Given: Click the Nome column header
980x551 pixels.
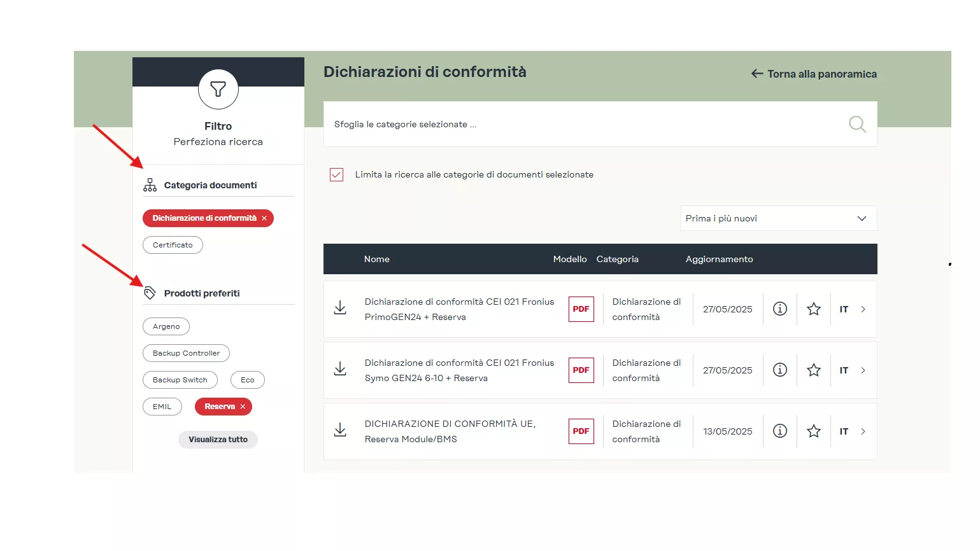Looking at the screenshot, I should tap(376, 259).
